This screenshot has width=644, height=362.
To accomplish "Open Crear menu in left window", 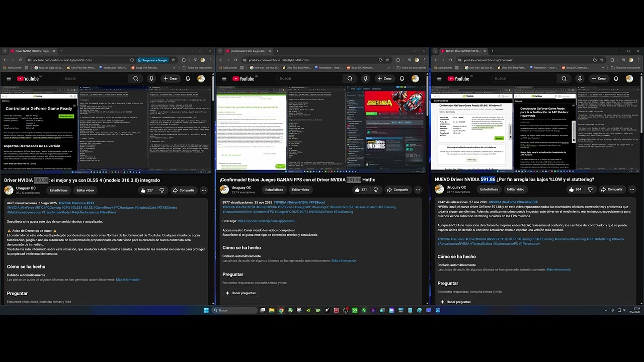I will [x=171, y=78].
